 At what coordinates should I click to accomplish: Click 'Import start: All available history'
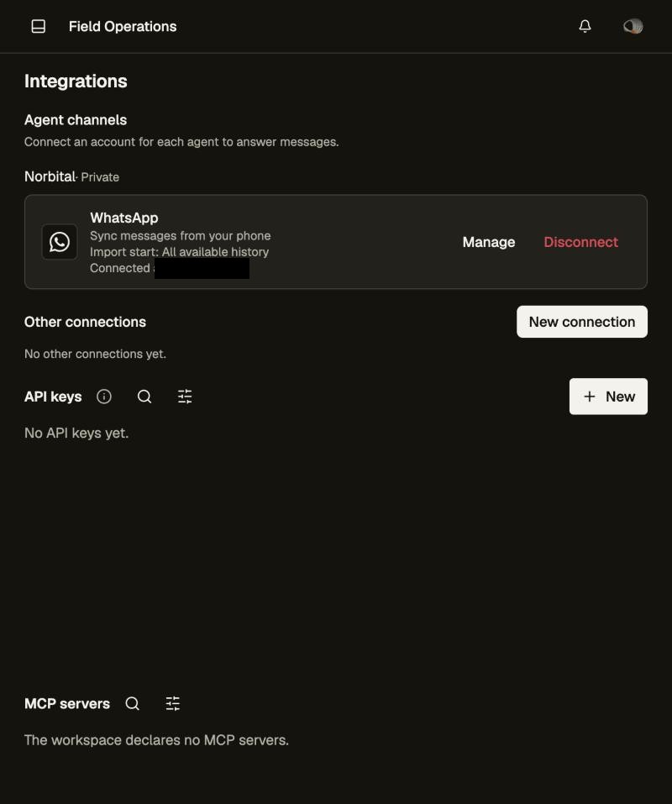[x=180, y=252]
